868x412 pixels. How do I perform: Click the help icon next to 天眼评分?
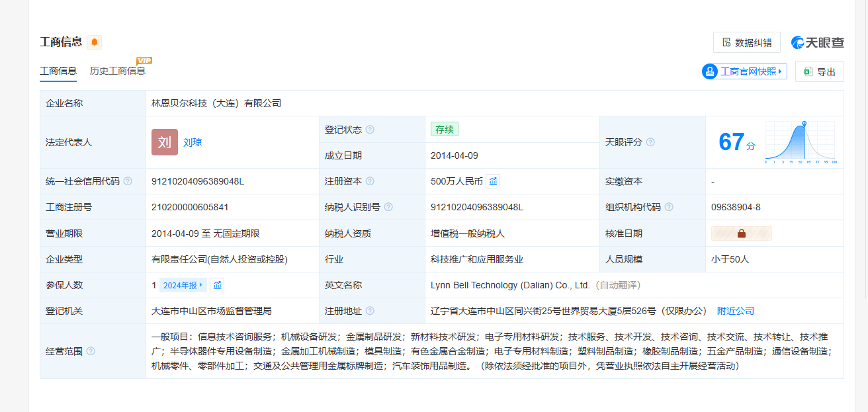tap(650, 142)
